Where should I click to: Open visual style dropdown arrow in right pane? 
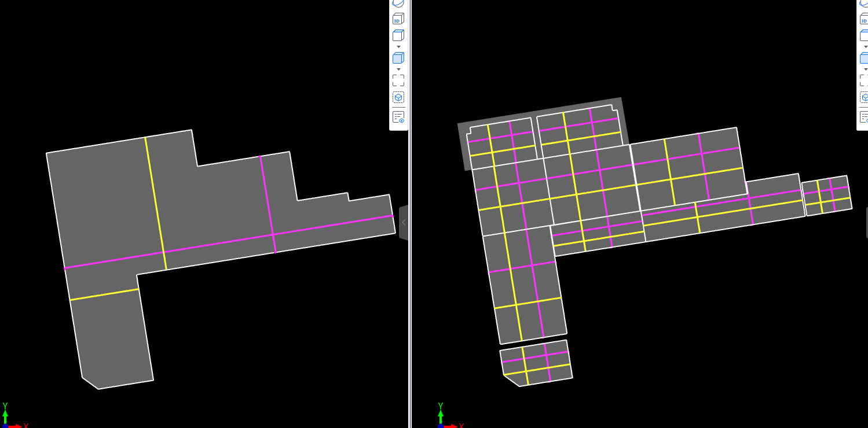click(865, 69)
